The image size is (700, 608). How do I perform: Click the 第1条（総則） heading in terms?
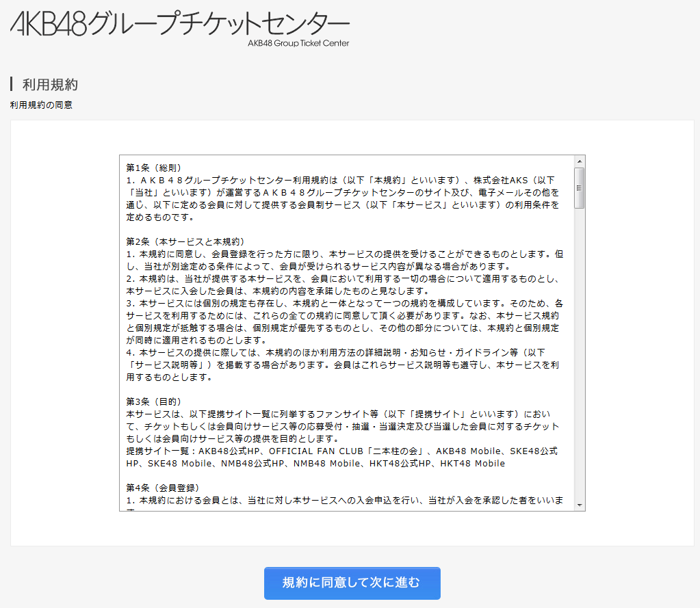(x=153, y=168)
